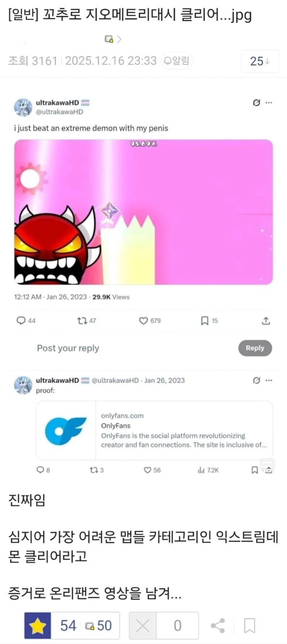Expand author info chevron near title
Screen dimensions: 287x644
[119, 39]
